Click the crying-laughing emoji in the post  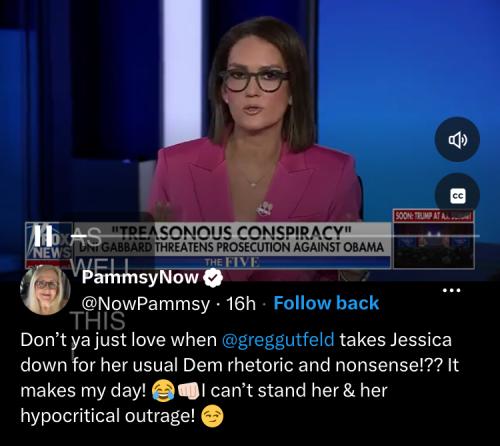coord(163,391)
